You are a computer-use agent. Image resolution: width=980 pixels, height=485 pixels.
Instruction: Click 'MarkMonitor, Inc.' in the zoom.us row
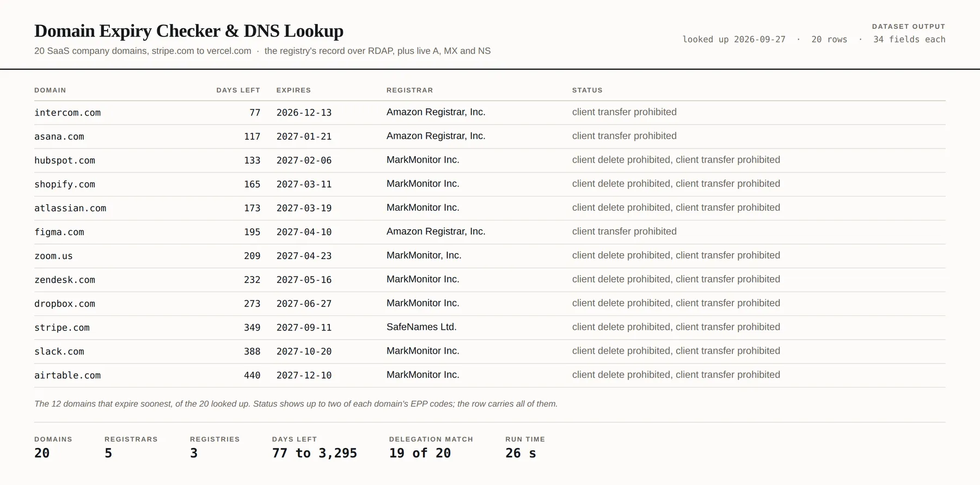pos(424,256)
